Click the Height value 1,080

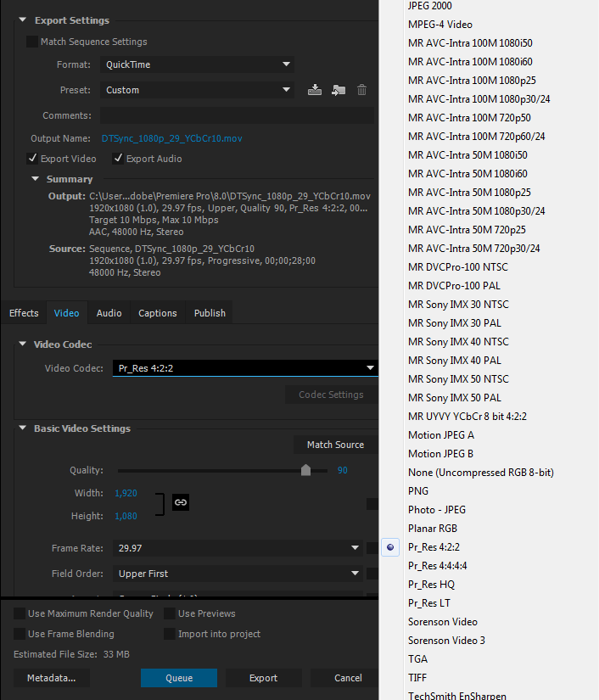tap(126, 516)
